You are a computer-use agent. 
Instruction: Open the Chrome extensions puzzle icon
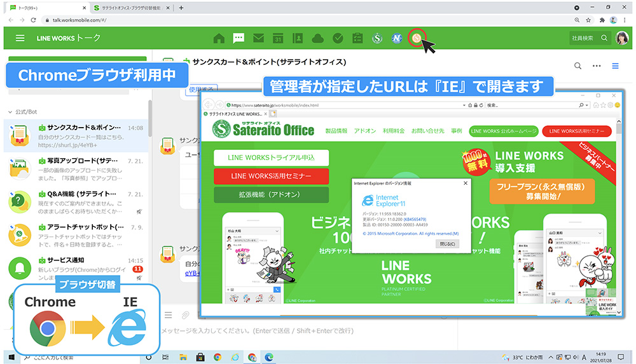[x=602, y=20]
